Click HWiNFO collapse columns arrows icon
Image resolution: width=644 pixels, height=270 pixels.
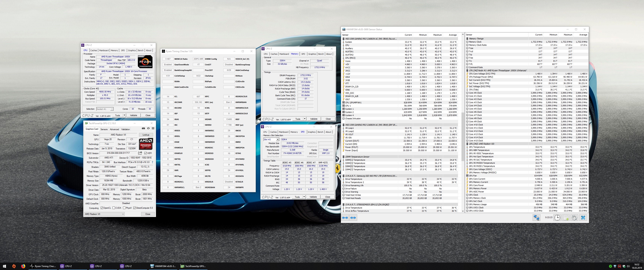coord(353,218)
